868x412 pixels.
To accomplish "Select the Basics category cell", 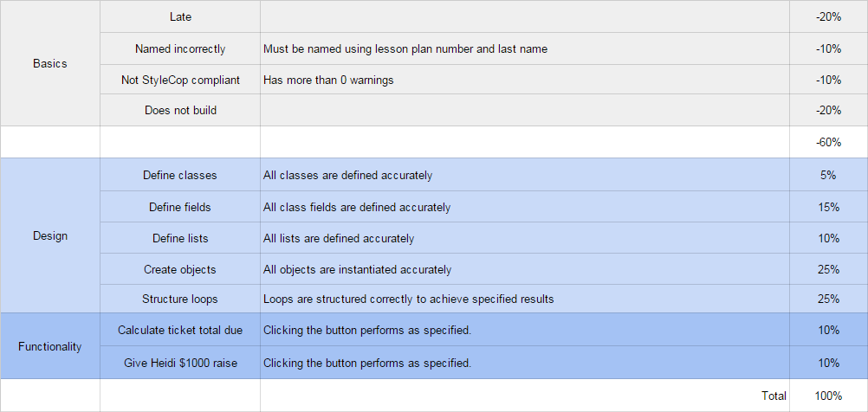I will tap(50, 63).
